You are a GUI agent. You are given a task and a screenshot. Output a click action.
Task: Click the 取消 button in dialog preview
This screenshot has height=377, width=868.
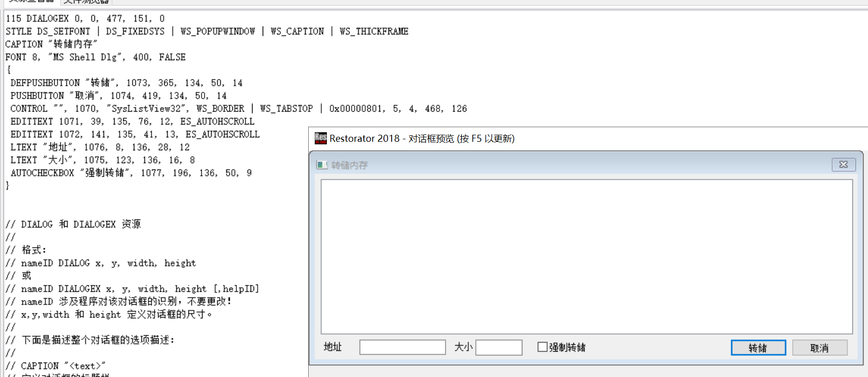pos(819,348)
